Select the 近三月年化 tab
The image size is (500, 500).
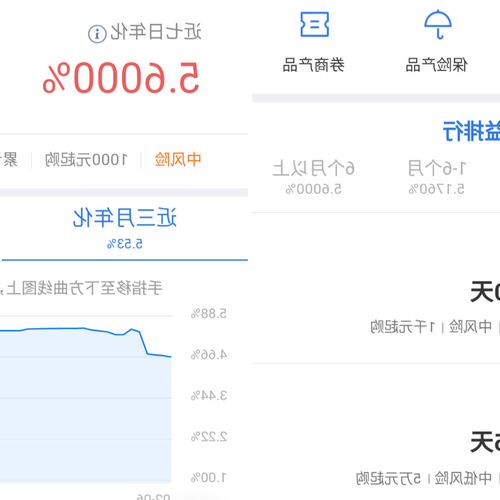pos(125,228)
